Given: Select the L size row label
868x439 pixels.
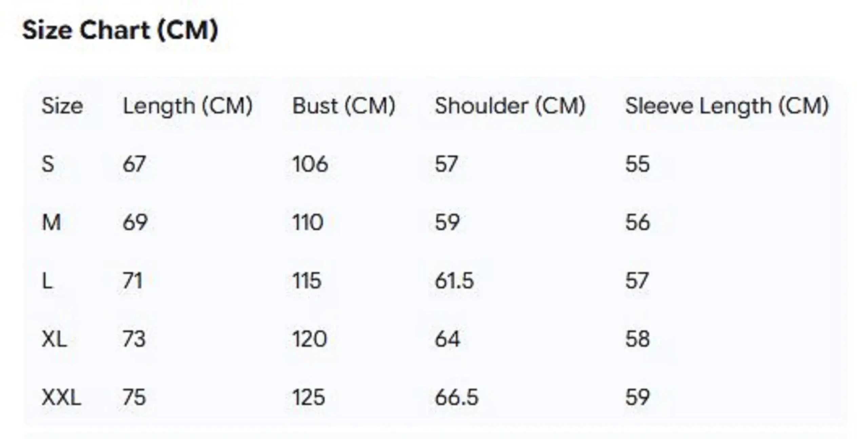Looking at the screenshot, I should point(47,281).
